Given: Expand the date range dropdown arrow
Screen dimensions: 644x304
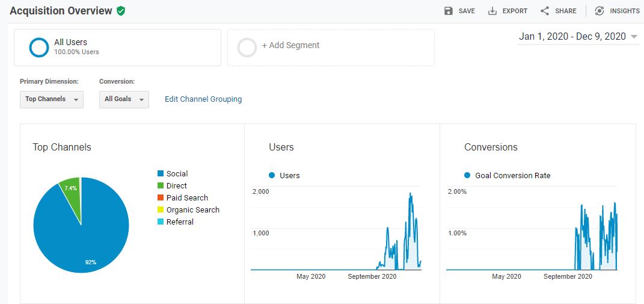Looking at the screenshot, I should coord(634,37).
